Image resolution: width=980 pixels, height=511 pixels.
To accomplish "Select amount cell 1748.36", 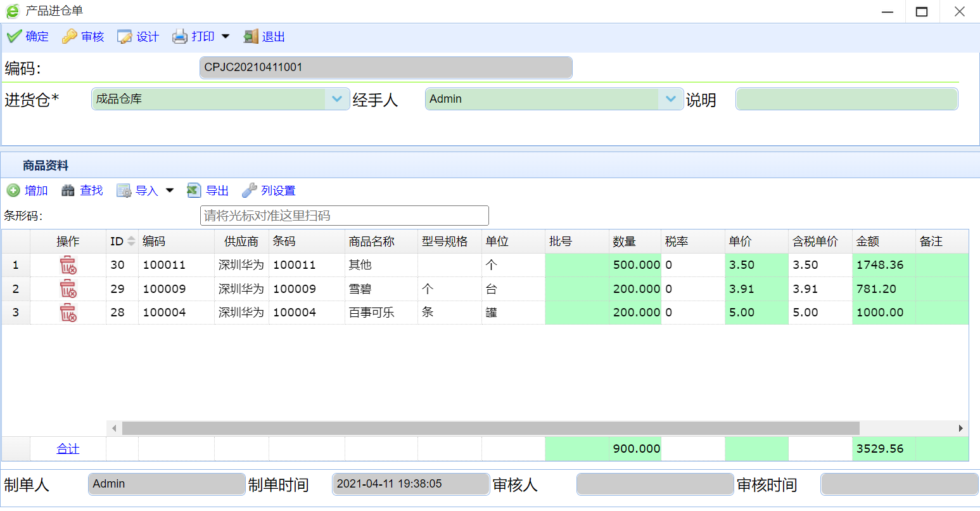I will click(884, 265).
